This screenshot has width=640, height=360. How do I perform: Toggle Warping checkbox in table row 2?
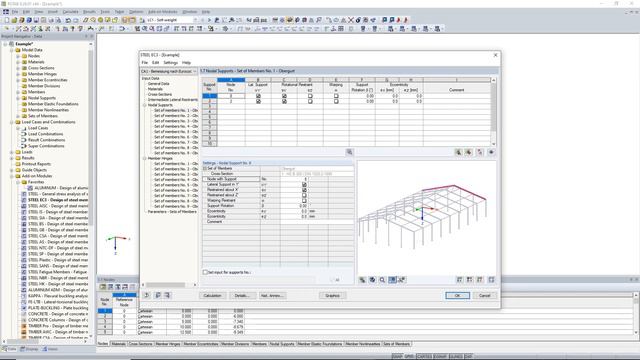point(336,101)
